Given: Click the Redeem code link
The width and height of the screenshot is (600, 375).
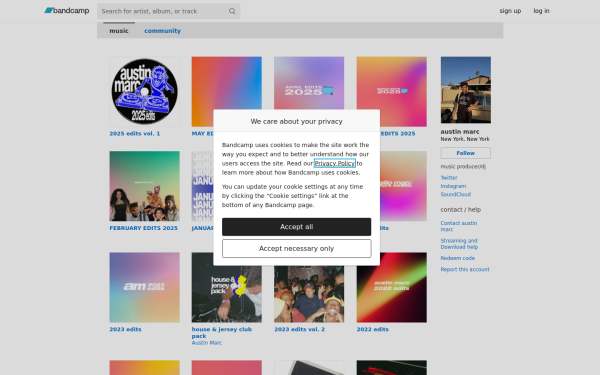Looking at the screenshot, I should (x=458, y=258).
